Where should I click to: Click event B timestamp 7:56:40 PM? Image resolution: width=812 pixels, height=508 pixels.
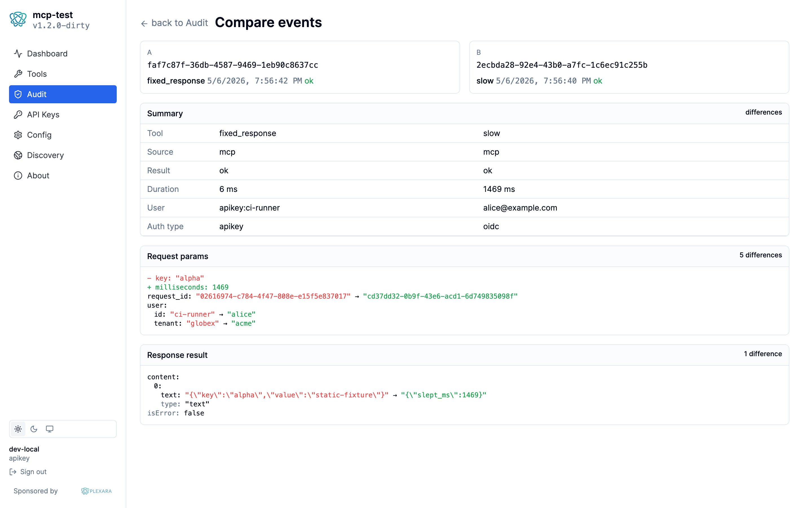pos(543,81)
